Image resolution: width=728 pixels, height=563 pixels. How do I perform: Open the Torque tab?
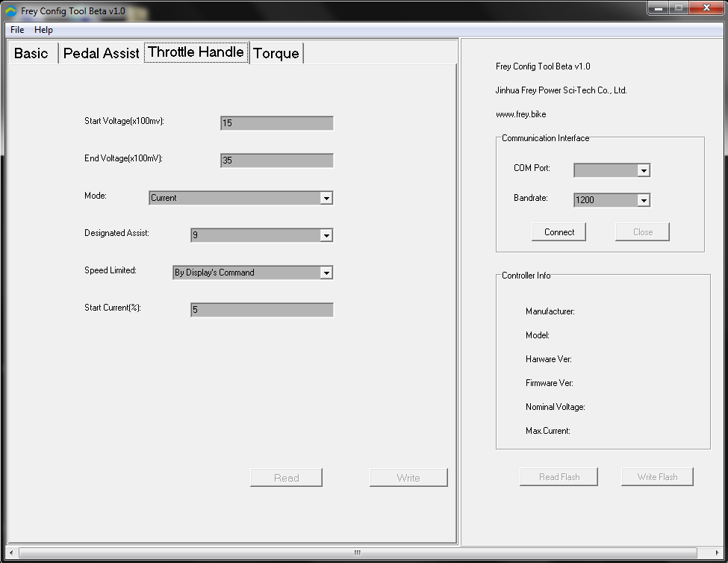[x=276, y=52]
